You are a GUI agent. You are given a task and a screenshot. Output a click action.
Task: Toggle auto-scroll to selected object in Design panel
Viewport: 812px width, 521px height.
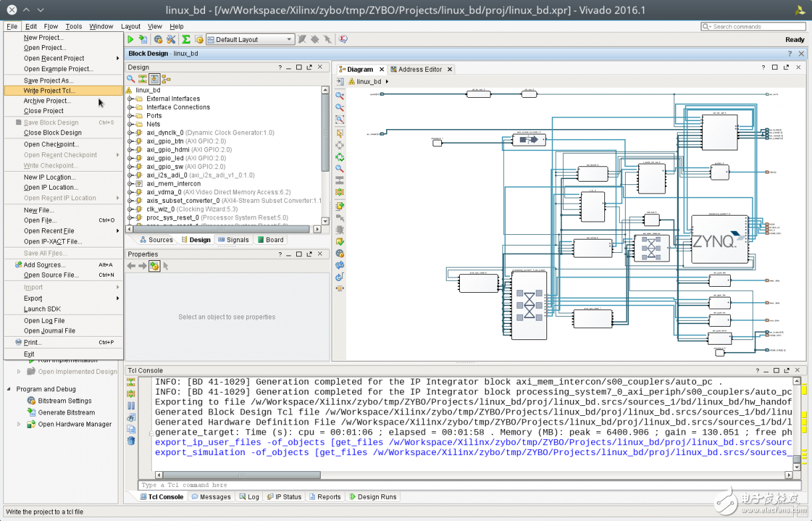(x=154, y=79)
